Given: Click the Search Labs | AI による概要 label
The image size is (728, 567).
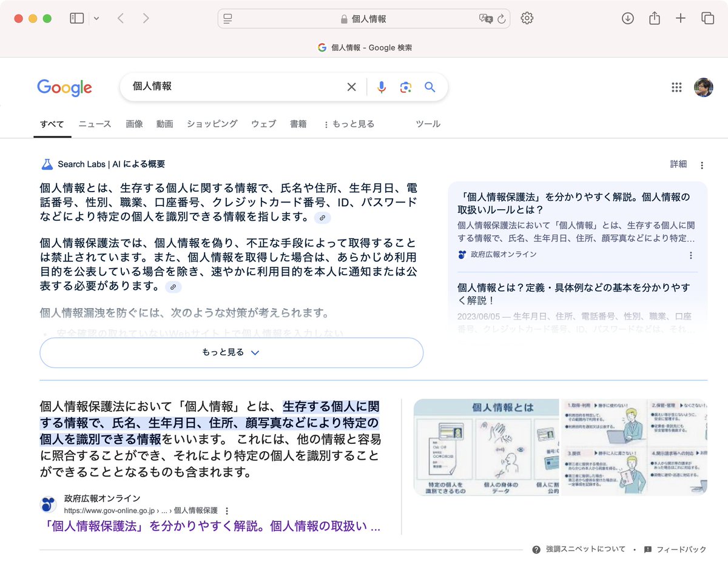Looking at the screenshot, I should point(112,164).
